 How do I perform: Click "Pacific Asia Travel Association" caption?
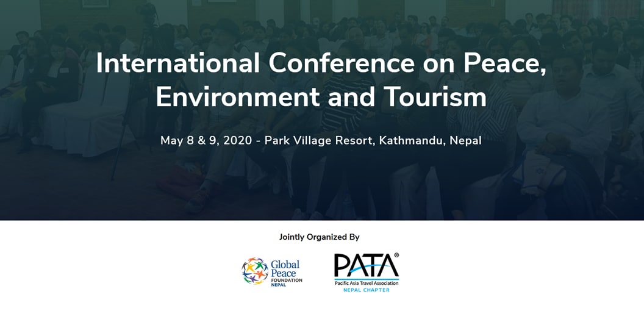[366, 284]
